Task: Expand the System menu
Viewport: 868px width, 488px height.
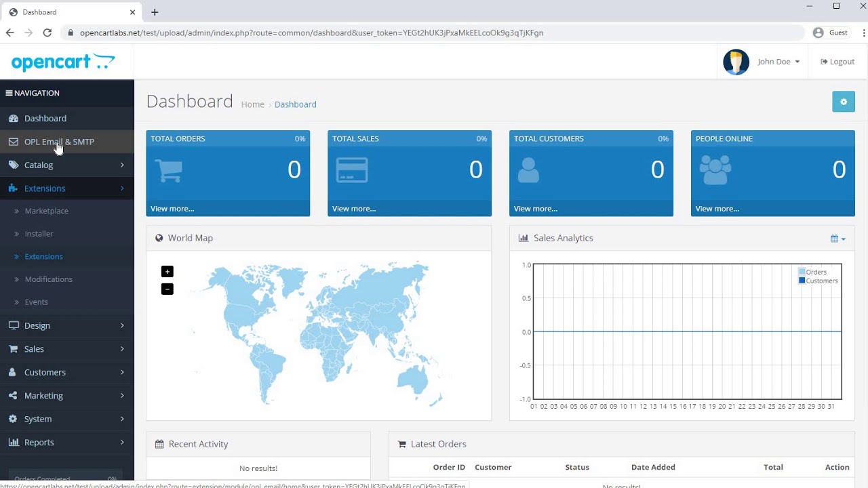Action: 67,419
